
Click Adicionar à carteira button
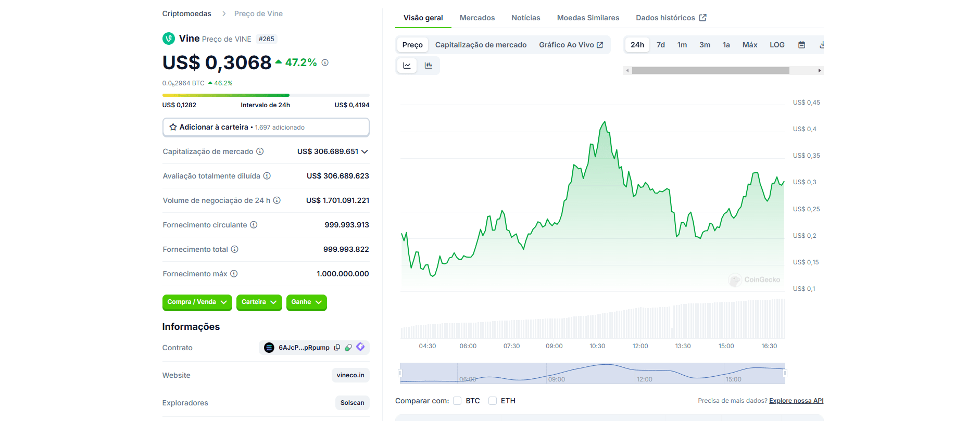click(x=266, y=127)
